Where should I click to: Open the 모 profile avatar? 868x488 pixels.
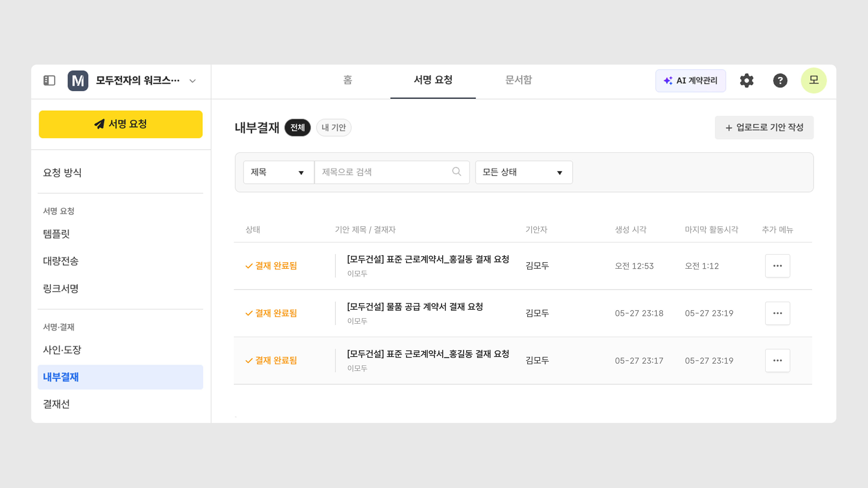pyautogui.click(x=814, y=80)
